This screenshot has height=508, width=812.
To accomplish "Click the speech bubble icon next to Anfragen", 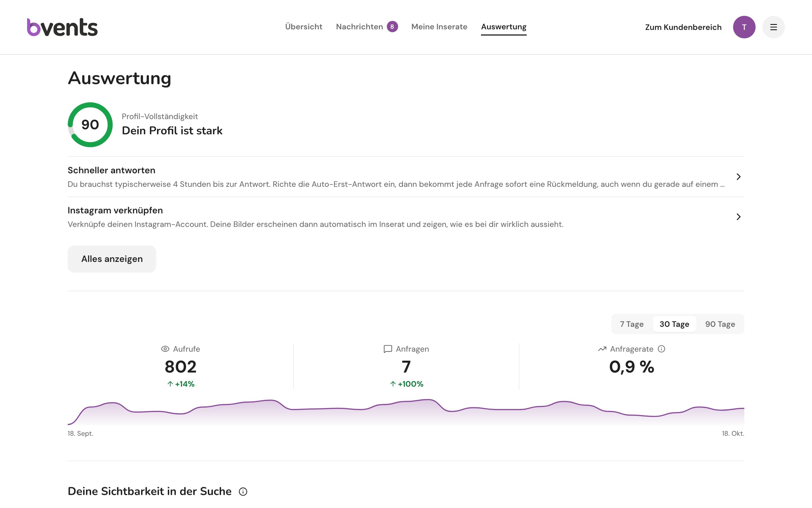I will 388,349.
